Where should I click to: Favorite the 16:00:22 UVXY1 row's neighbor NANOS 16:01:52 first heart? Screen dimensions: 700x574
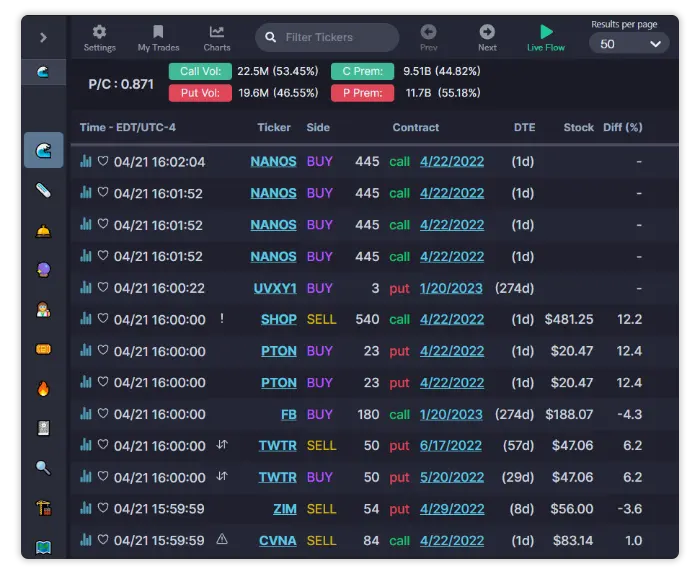(103, 192)
